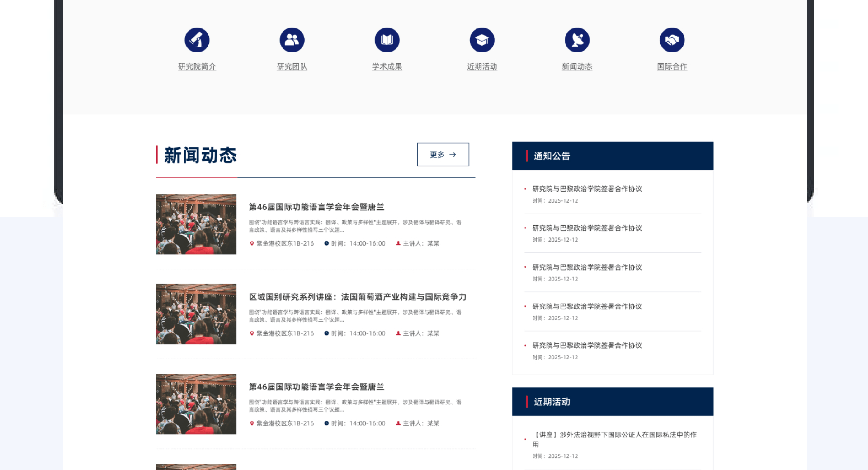Click clock icon in 法国葡萄酒 news item
Image resolution: width=868 pixels, height=470 pixels.
[x=326, y=333]
